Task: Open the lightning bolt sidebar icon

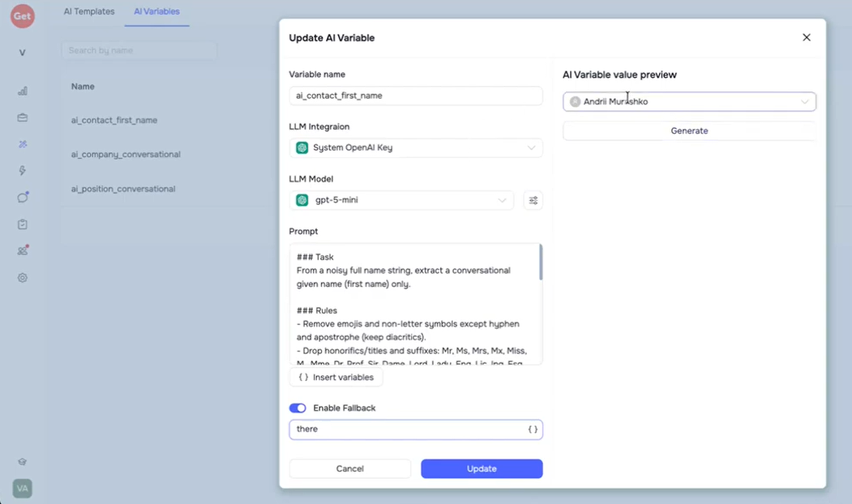Action: [22, 170]
